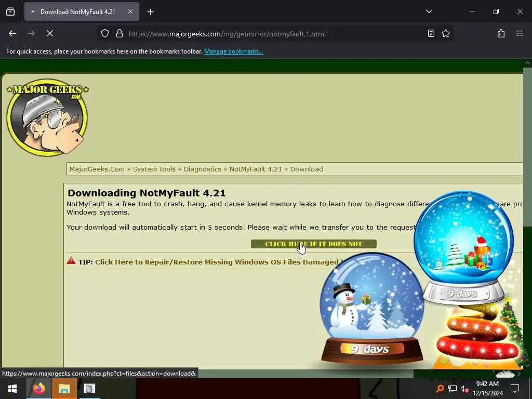Open System Tools breadcrumb link

154,169
